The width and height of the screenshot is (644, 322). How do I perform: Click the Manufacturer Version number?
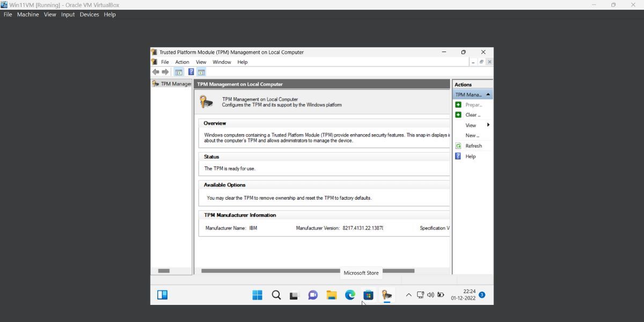363,228
